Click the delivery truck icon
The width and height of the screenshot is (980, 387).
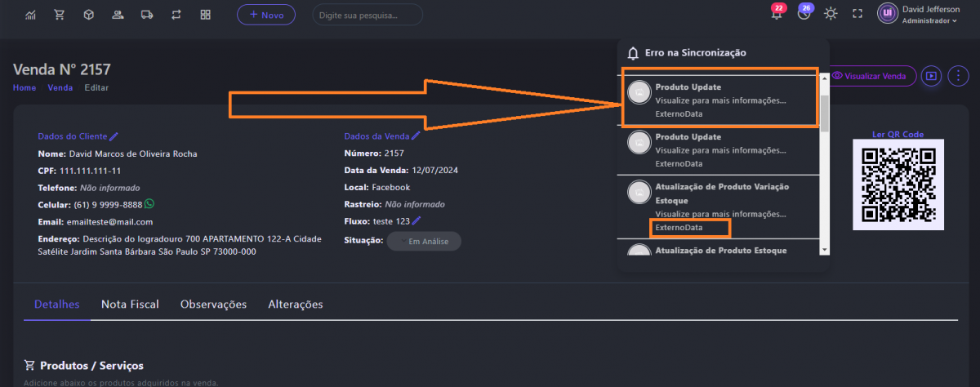147,15
